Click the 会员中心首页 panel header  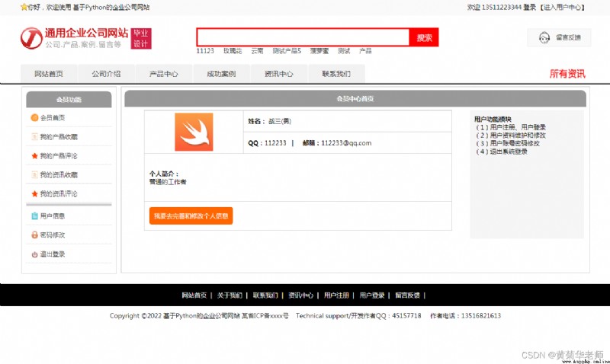click(x=355, y=99)
